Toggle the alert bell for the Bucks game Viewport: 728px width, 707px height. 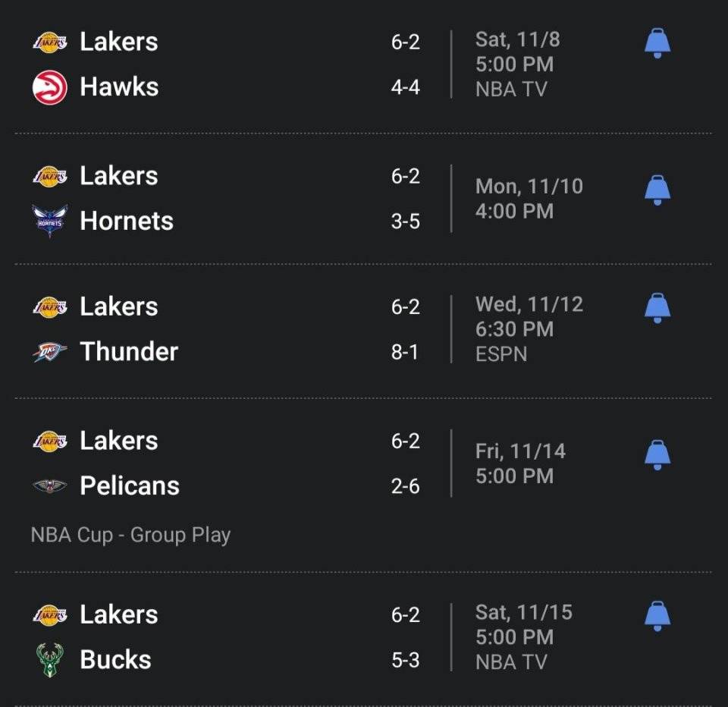coord(657,617)
